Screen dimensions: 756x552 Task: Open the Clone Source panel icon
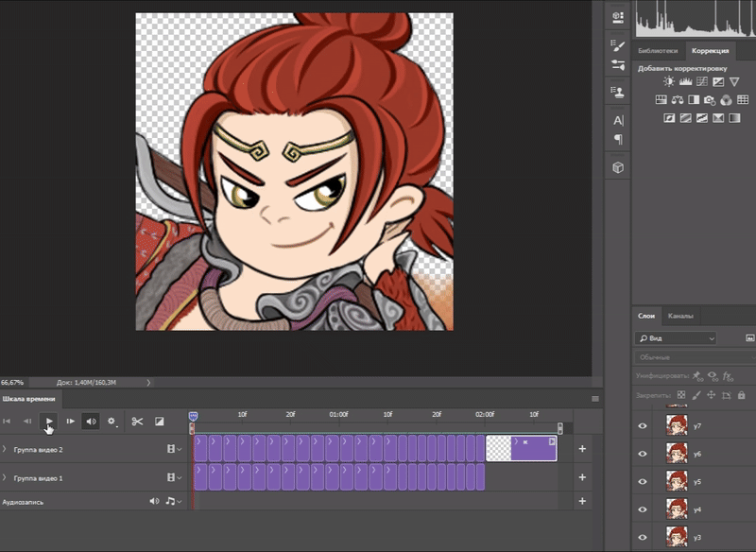coord(618,92)
